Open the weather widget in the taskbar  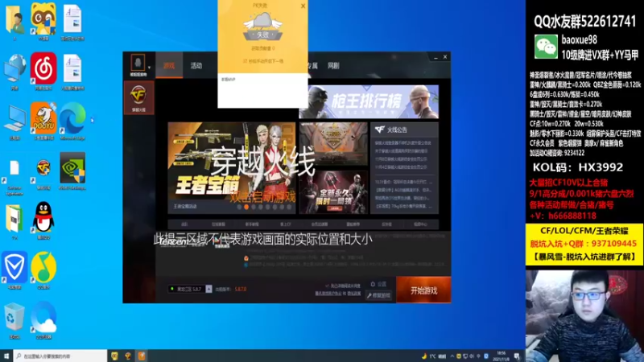coord(434,356)
